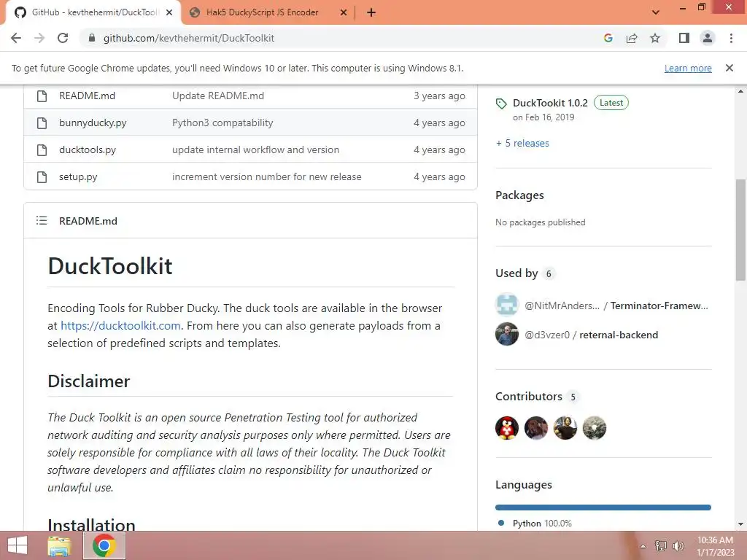
Task: Open the Chrome side panel
Action: (684, 38)
